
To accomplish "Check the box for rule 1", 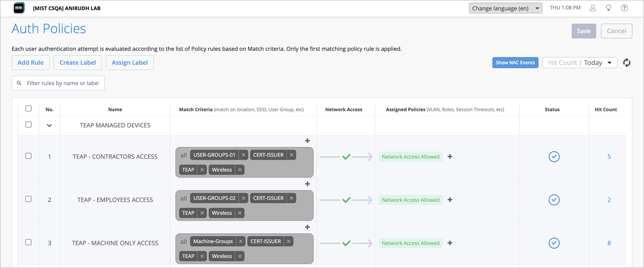I will pos(28,156).
